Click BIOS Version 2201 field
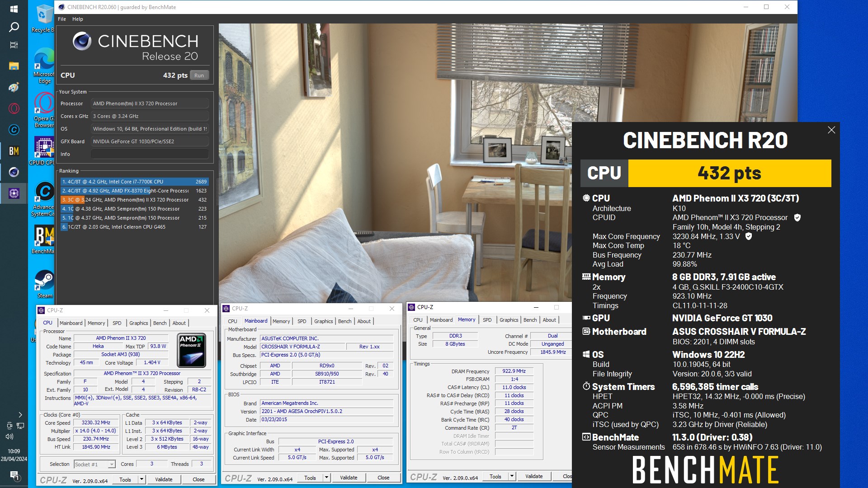The image size is (868, 488). tap(326, 411)
